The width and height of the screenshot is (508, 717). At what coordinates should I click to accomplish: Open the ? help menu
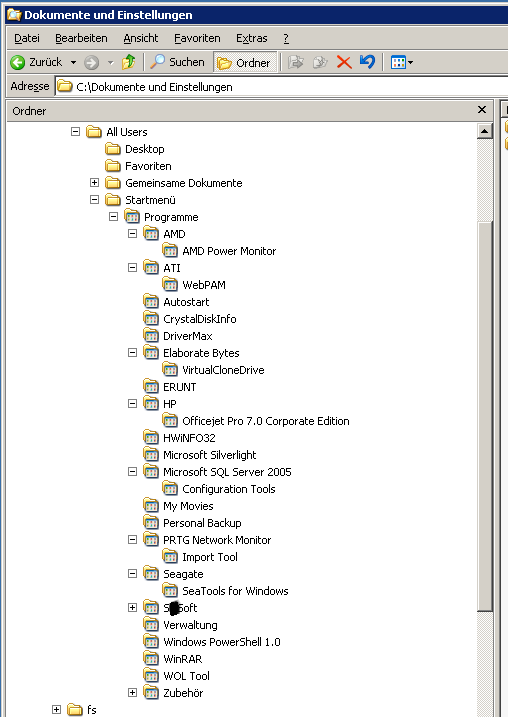286,38
